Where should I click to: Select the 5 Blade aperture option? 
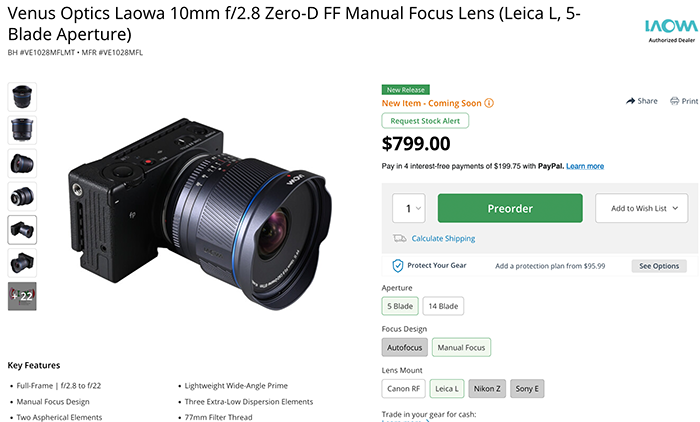tap(400, 306)
